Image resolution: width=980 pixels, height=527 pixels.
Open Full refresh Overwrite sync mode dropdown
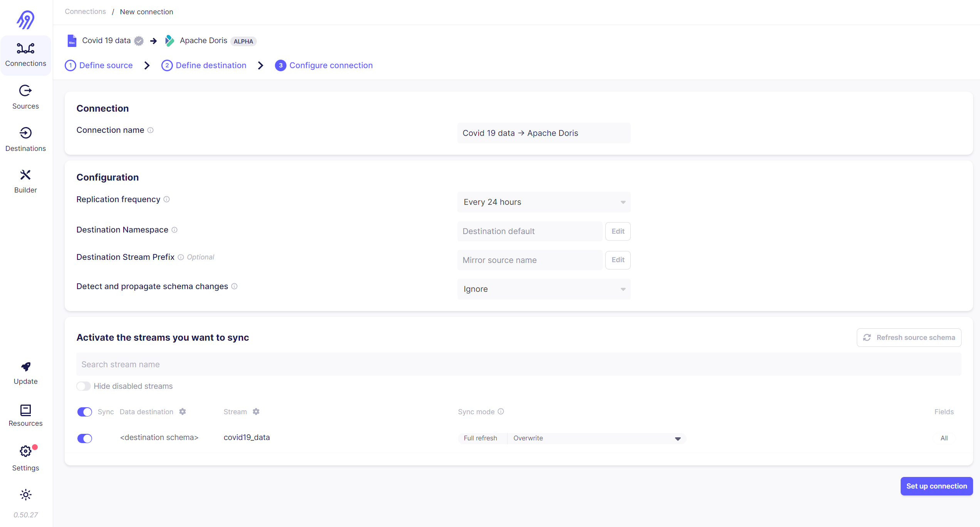point(571,438)
